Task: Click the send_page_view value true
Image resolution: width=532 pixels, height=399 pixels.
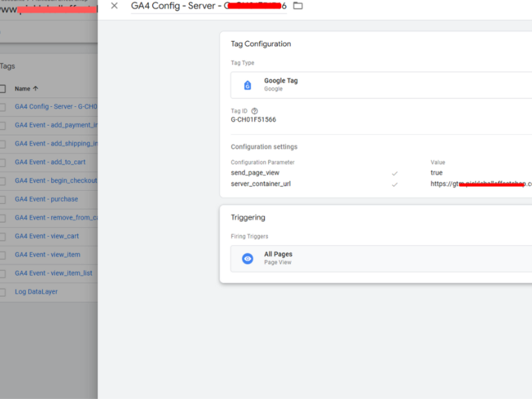Action: pos(437,173)
